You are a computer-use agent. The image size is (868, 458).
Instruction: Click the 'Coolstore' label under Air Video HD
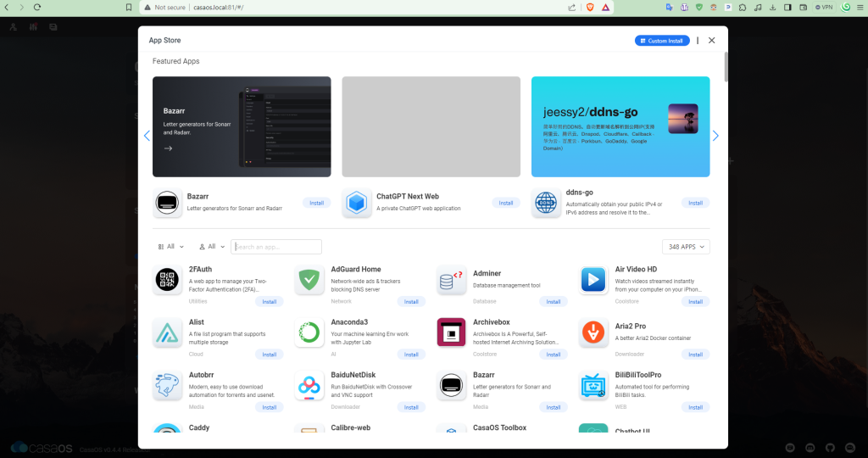(x=626, y=301)
